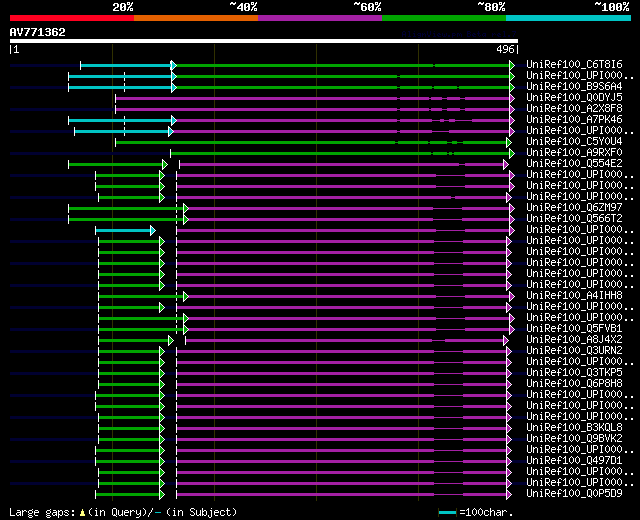Click the purple segment of the top color scale
This screenshot has height=520, width=640.
320,18
